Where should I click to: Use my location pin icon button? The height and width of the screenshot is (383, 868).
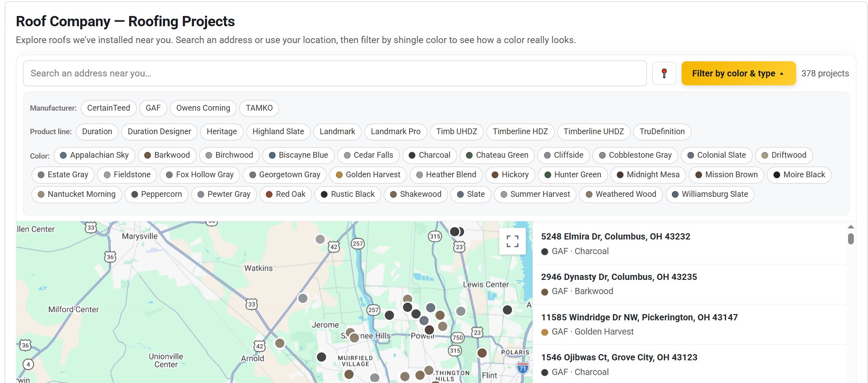point(664,73)
